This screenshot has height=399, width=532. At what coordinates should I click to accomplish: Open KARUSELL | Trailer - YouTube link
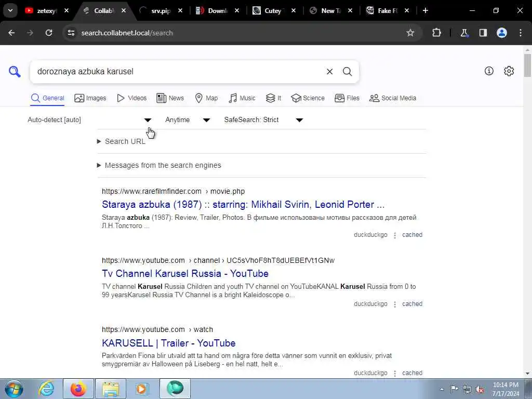tap(169, 343)
